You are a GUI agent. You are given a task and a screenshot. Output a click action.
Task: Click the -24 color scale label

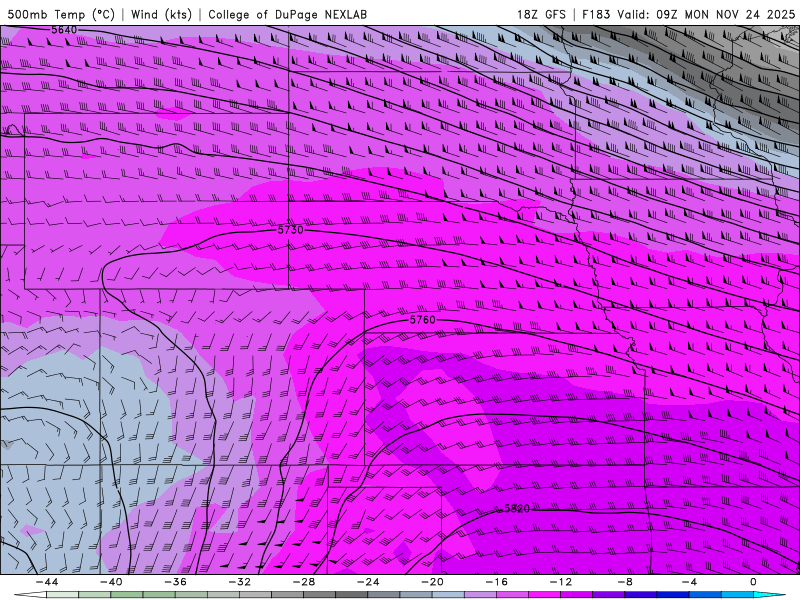tap(368, 582)
